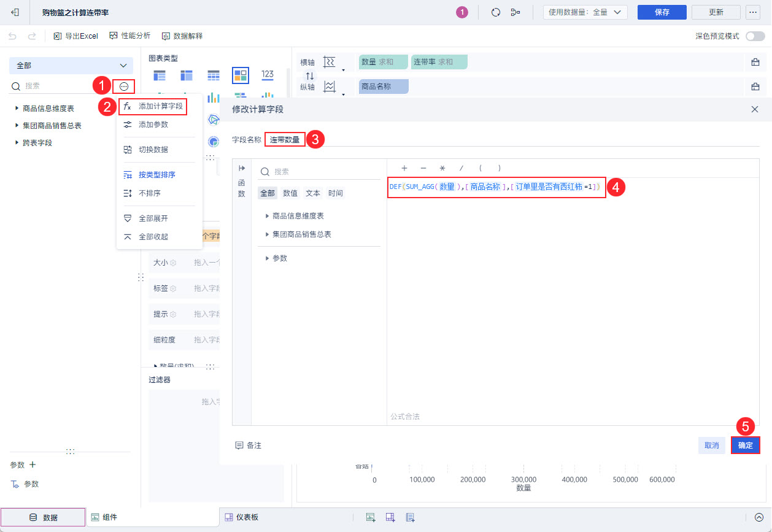Click the 保存 button
Viewport: 772px width, 532px height.
(662, 12)
